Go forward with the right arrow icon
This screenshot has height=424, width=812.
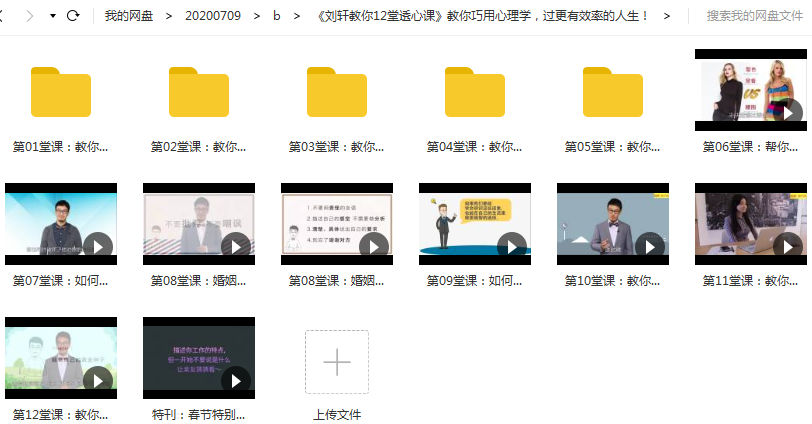(30, 16)
